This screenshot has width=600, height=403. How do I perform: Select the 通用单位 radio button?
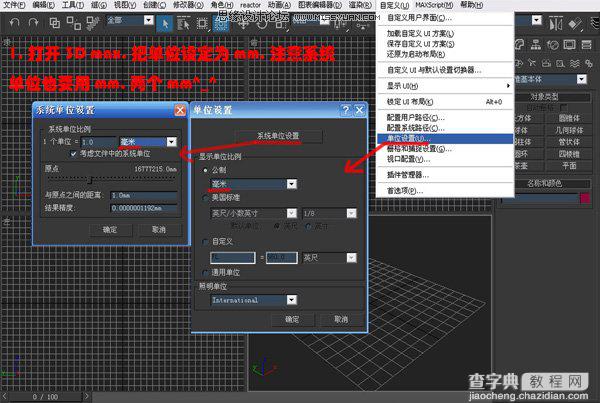pyautogui.click(x=205, y=272)
